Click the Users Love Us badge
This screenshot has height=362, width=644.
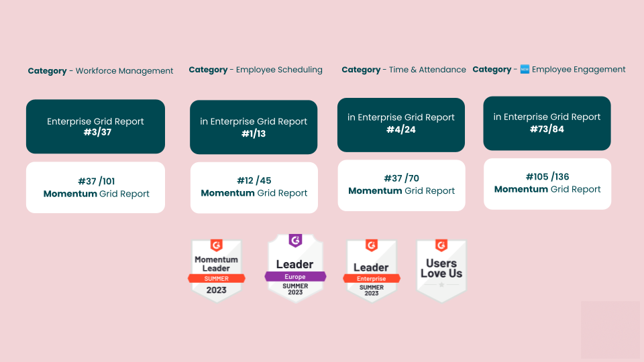(x=441, y=271)
